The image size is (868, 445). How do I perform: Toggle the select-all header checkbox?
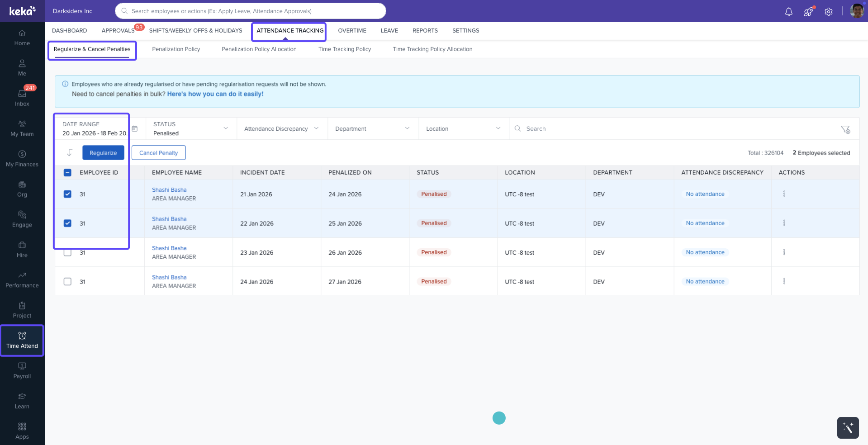[x=67, y=173]
